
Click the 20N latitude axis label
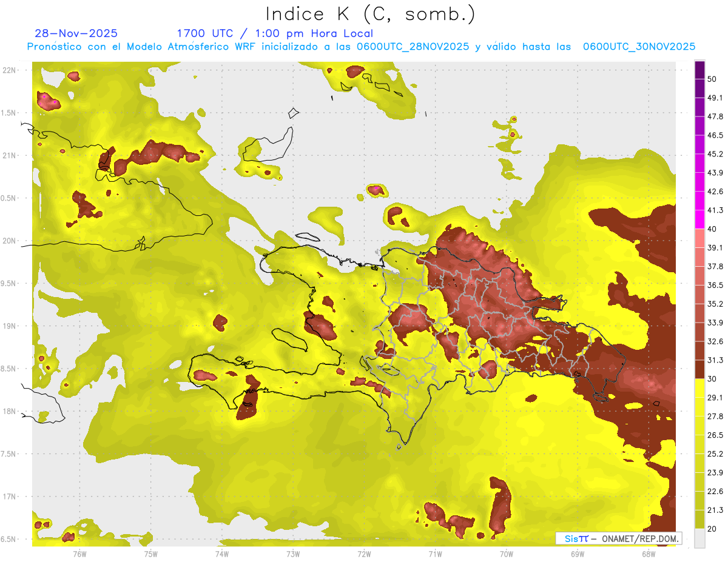coord(10,241)
